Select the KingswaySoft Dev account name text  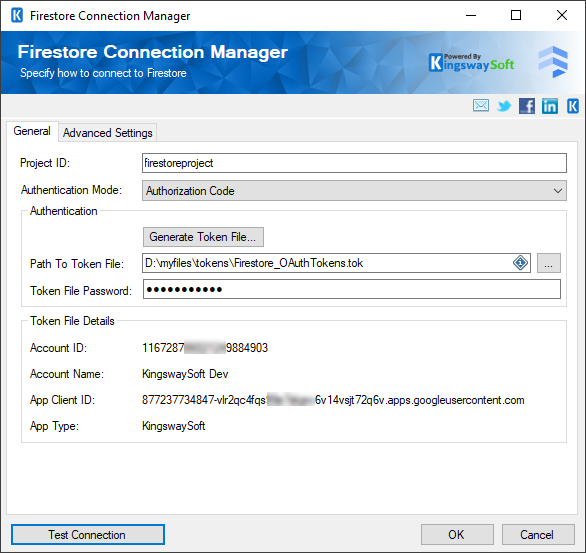click(185, 374)
